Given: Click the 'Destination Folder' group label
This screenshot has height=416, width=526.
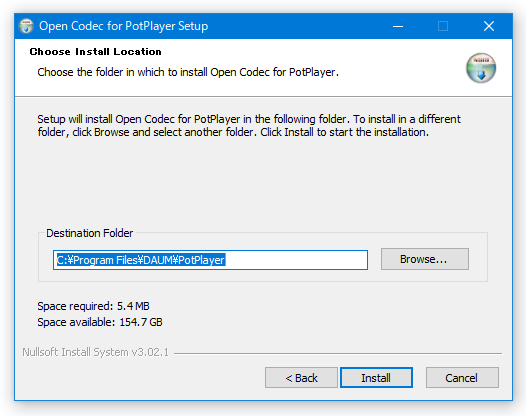Looking at the screenshot, I should [90, 233].
